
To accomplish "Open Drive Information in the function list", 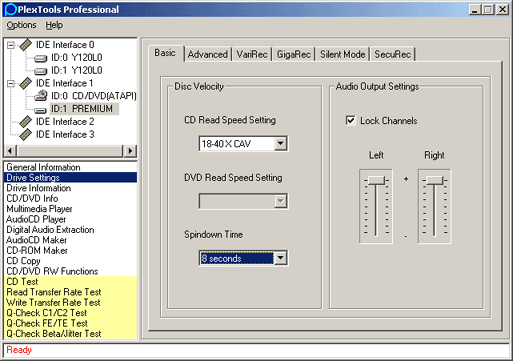I will [70, 188].
